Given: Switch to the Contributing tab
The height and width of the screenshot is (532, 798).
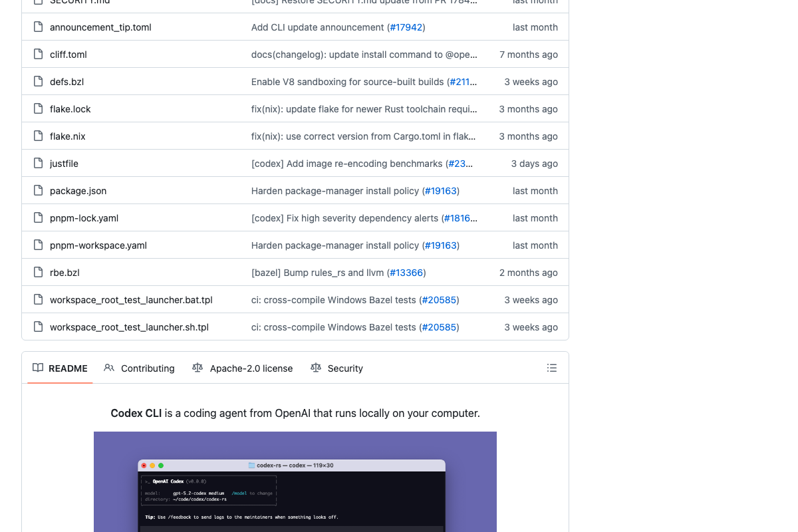Looking at the screenshot, I should tap(139, 368).
